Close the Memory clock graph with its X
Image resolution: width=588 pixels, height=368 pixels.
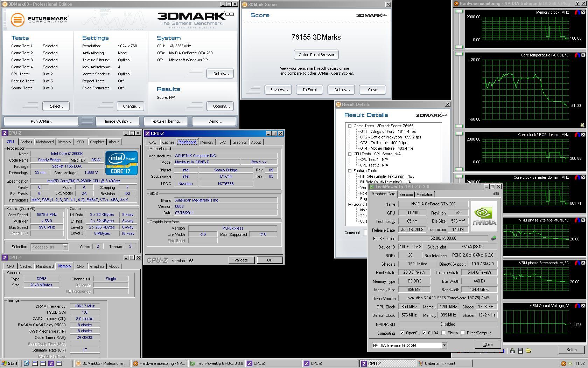(583, 12)
